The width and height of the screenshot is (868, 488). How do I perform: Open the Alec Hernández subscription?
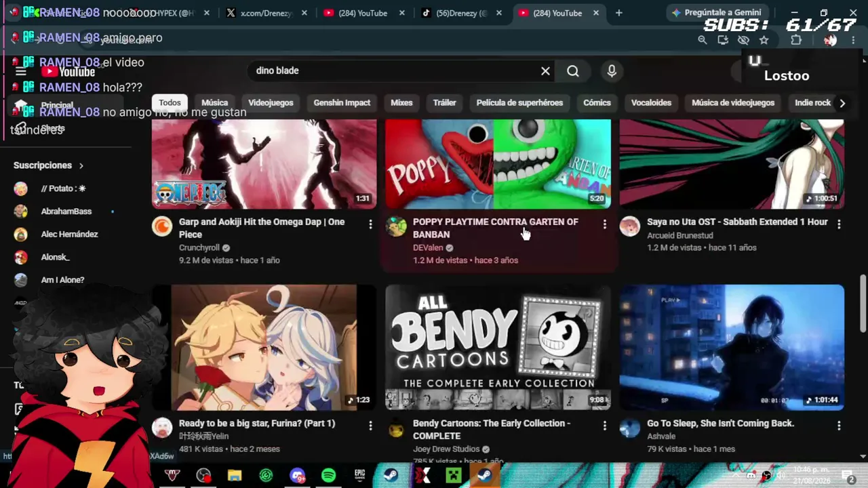69,235
